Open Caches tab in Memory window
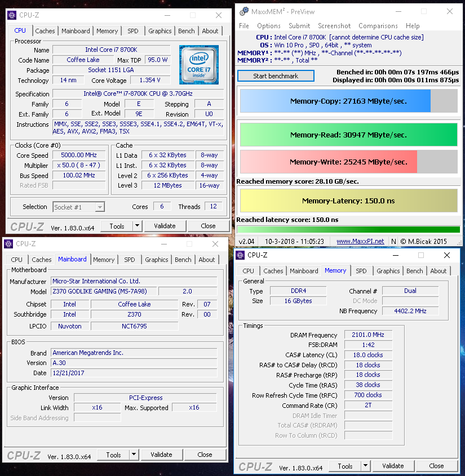Screen dimensions: 465x476 [x=273, y=271]
